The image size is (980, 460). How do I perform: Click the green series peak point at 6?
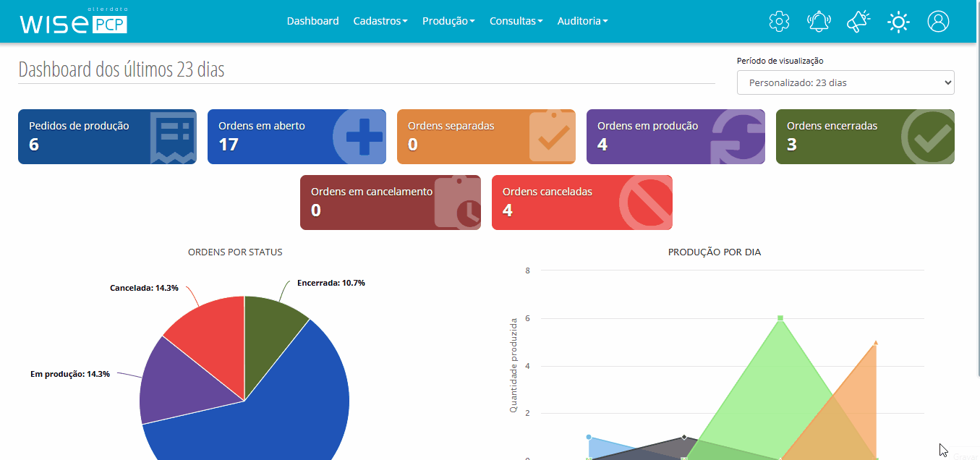point(780,318)
